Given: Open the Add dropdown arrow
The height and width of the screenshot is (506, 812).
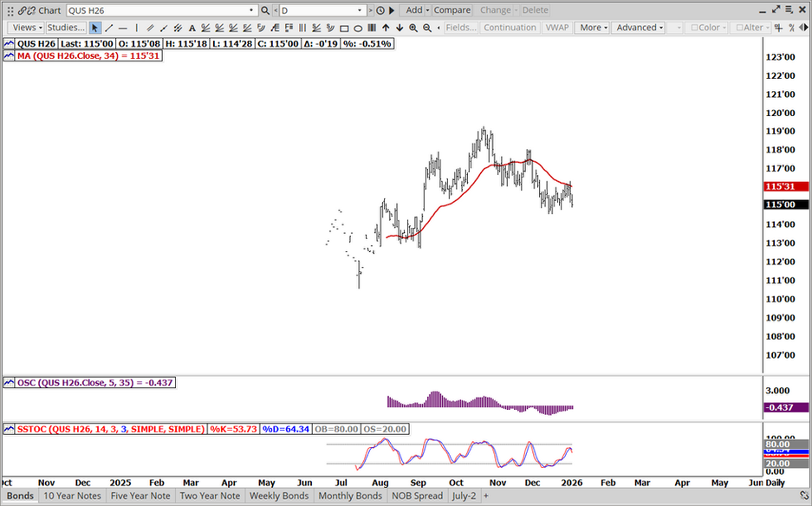Looking at the screenshot, I should tap(428, 10).
